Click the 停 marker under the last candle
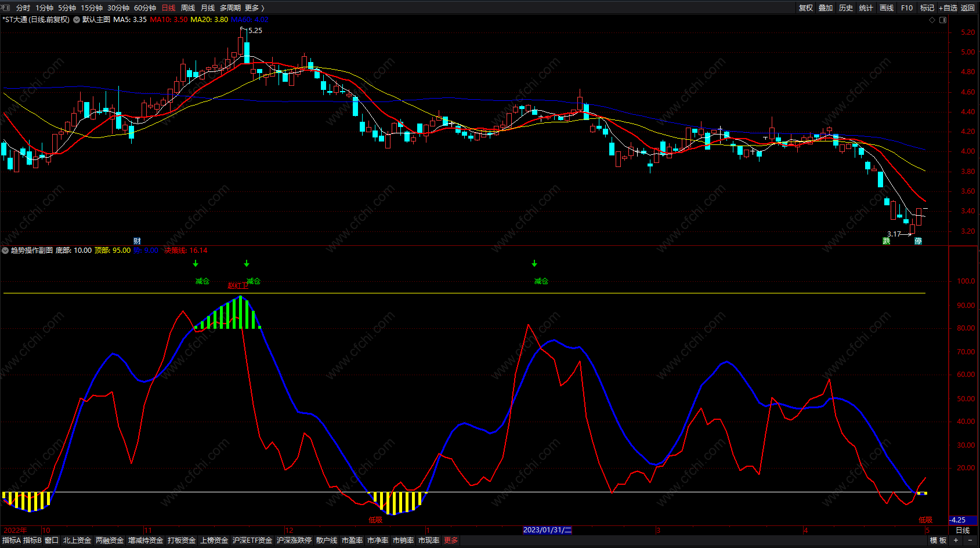 point(918,241)
